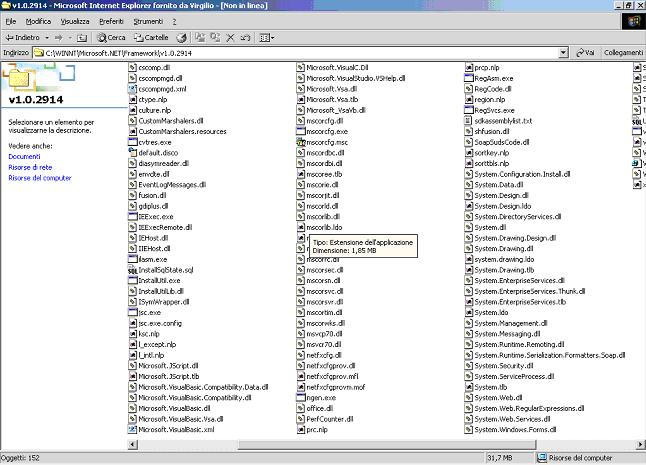
Task: Open the Indietro history dropdown arrow
Action: [47, 37]
